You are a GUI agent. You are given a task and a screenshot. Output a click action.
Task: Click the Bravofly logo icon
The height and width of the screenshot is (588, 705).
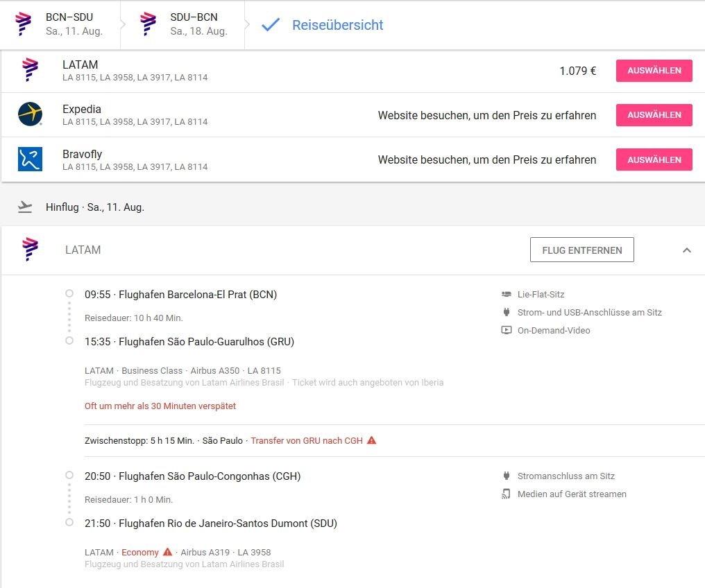point(30,159)
